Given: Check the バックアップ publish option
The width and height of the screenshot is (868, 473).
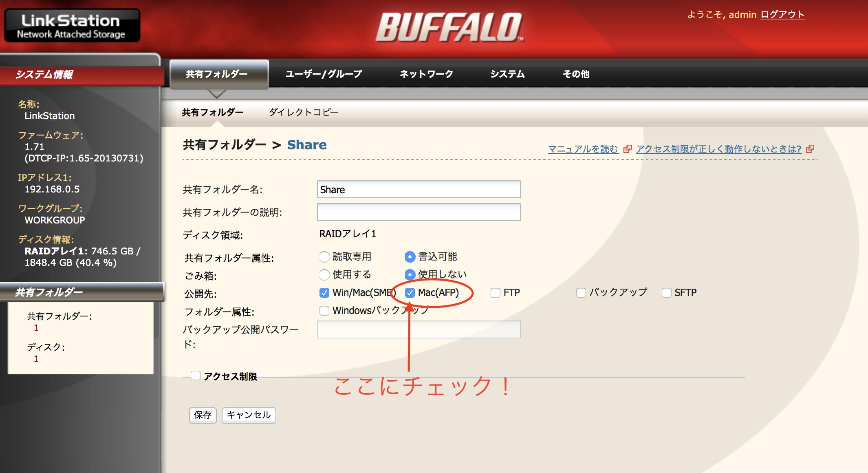Looking at the screenshot, I should click(581, 293).
